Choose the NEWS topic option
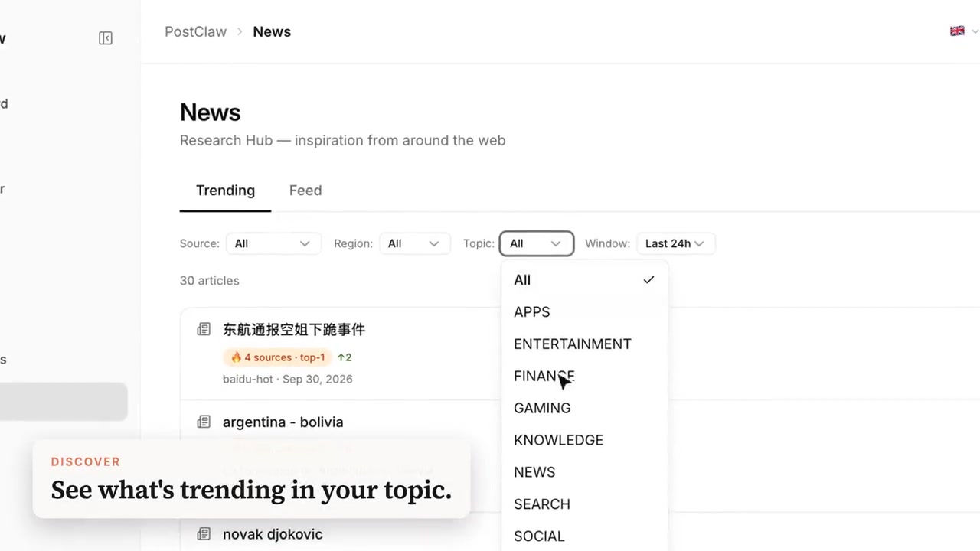The image size is (980, 551). [584, 472]
